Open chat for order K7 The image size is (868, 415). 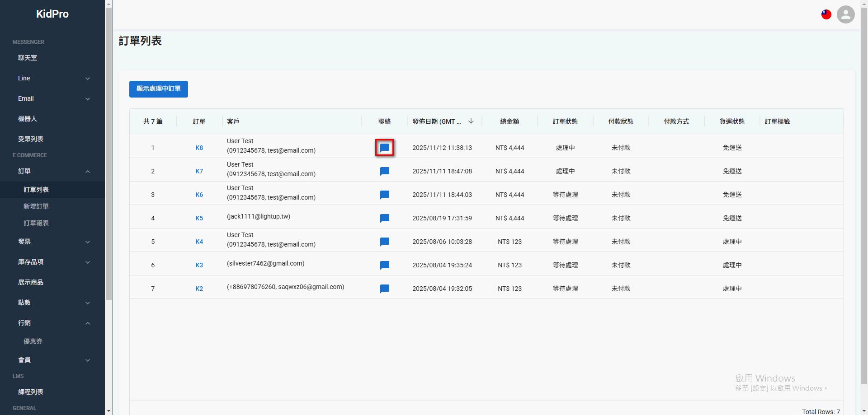coord(385,171)
